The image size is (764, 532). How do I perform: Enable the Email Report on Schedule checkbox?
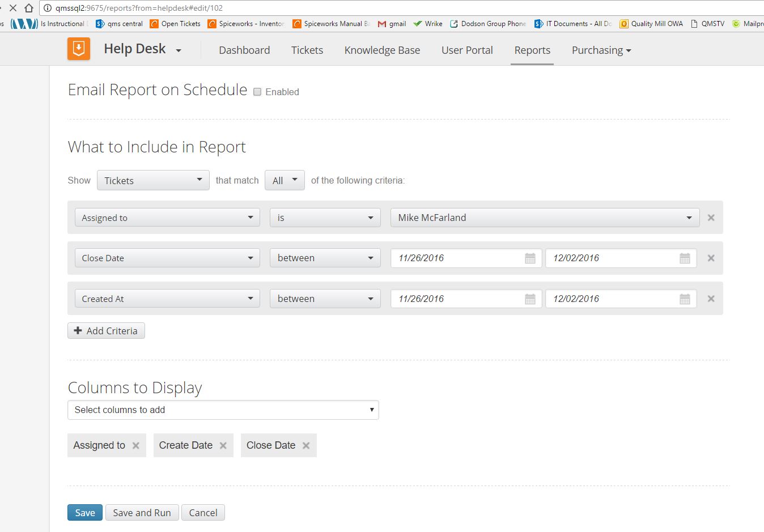(257, 92)
